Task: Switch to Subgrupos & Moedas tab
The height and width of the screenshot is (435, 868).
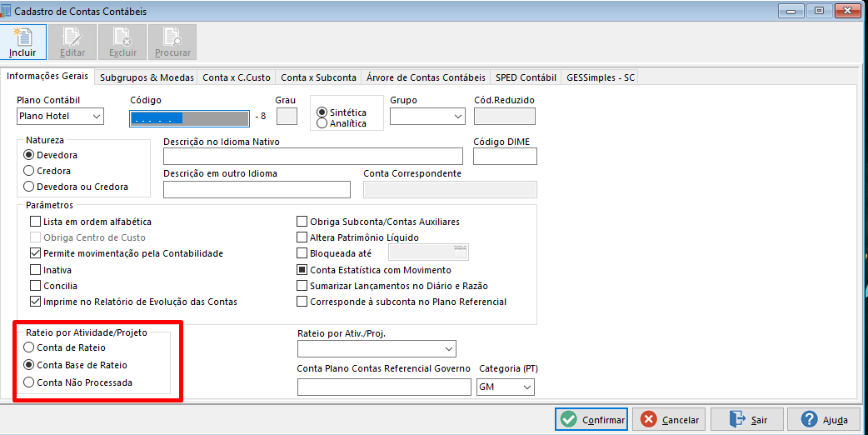Action: (x=147, y=77)
